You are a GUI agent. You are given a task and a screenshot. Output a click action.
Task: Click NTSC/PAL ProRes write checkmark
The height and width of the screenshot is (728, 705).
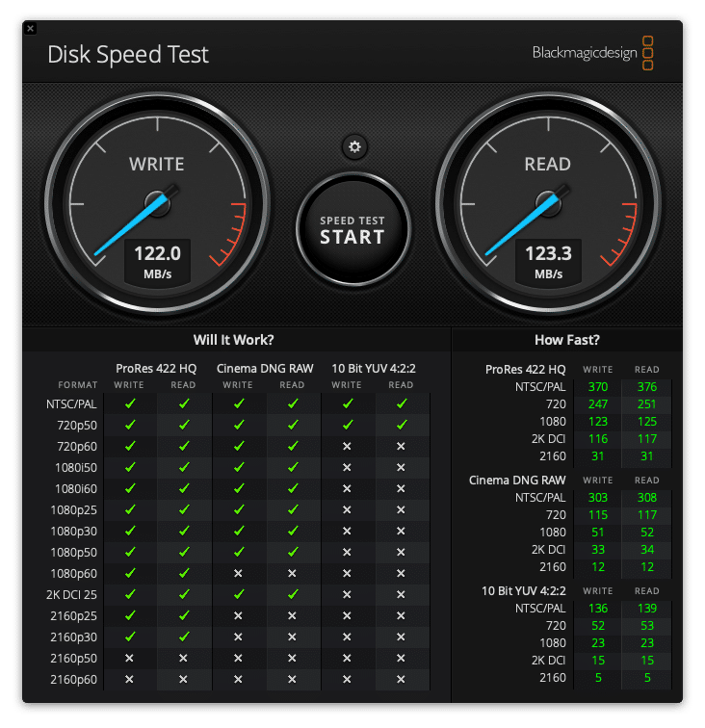point(130,403)
